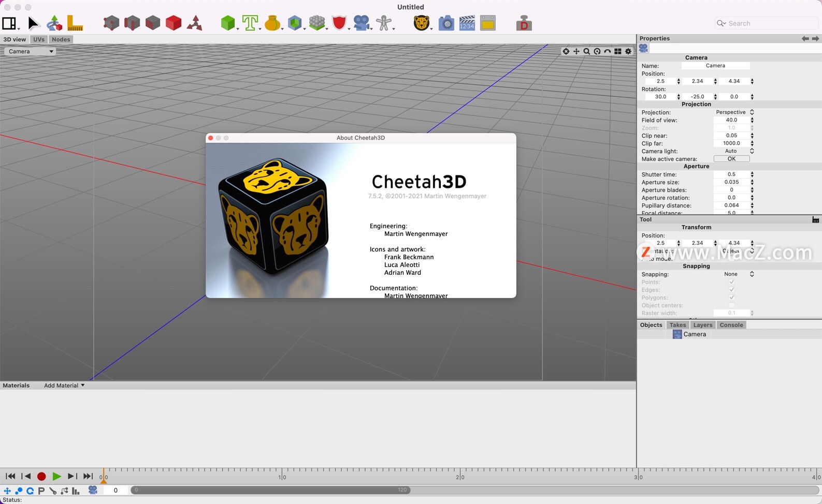822x504 pixels.
Task: Toggle scale keyframe channel blue dots icon
Action: tap(19, 491)
